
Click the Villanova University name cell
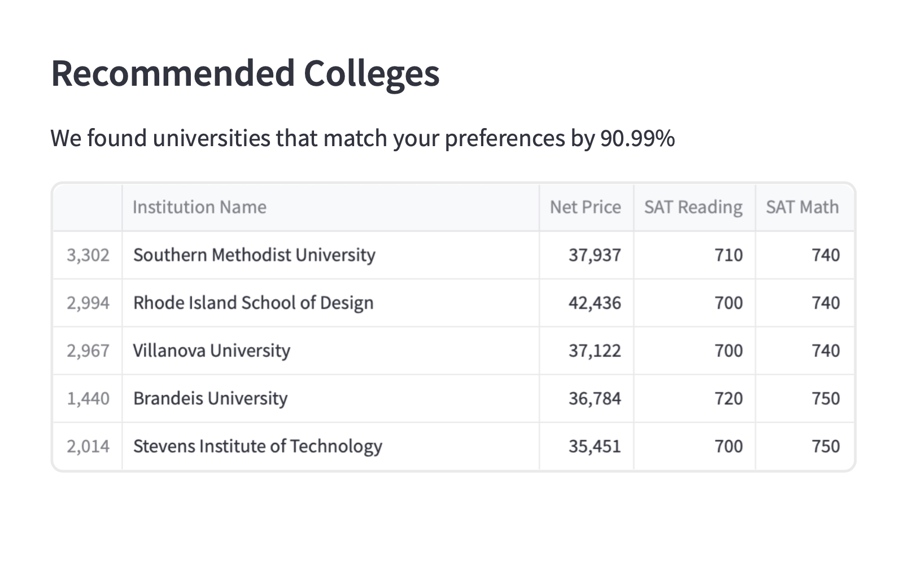pyautogui.click(x=212, y=351)
